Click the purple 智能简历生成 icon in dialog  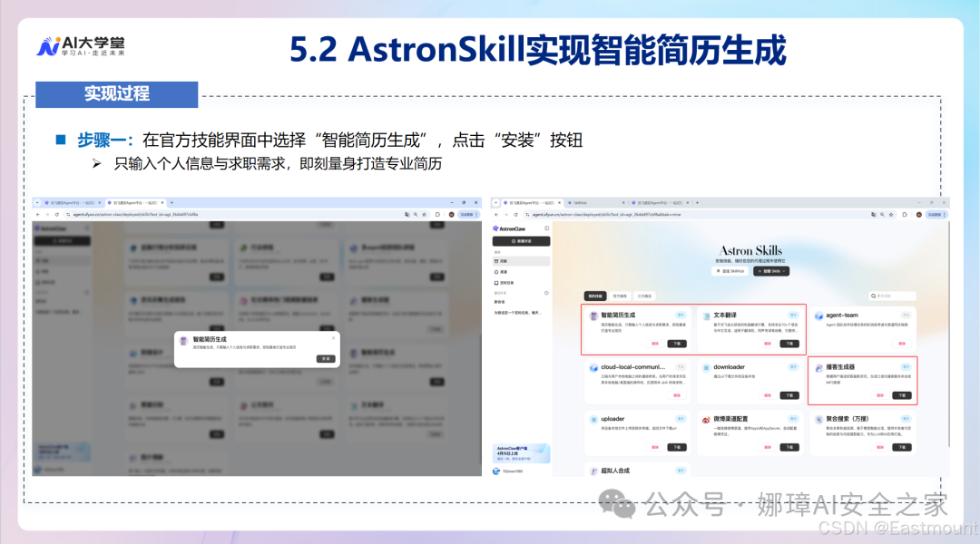(x=183, y=341)
